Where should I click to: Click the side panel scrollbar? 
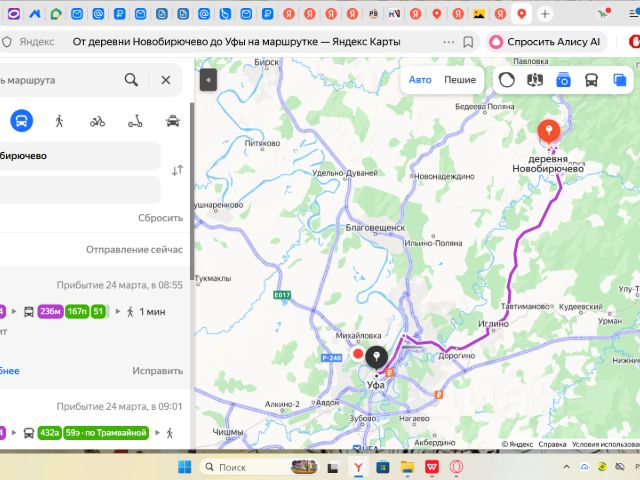192,190
